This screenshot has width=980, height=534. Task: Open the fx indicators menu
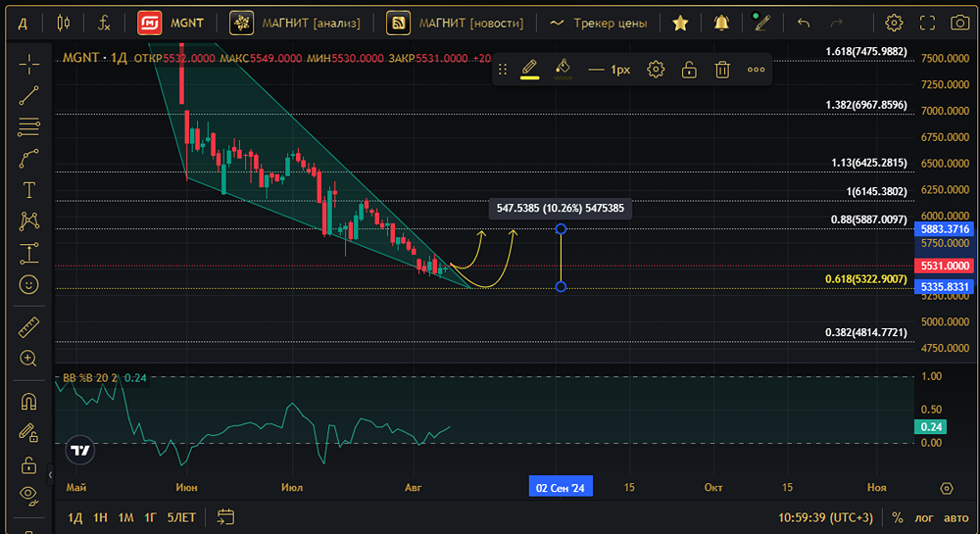104,23
